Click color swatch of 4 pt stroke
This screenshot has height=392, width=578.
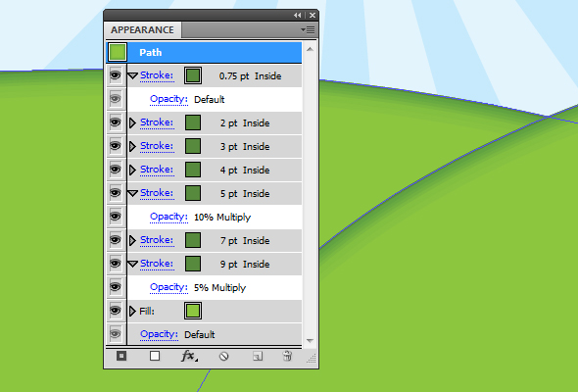[193, 170]
